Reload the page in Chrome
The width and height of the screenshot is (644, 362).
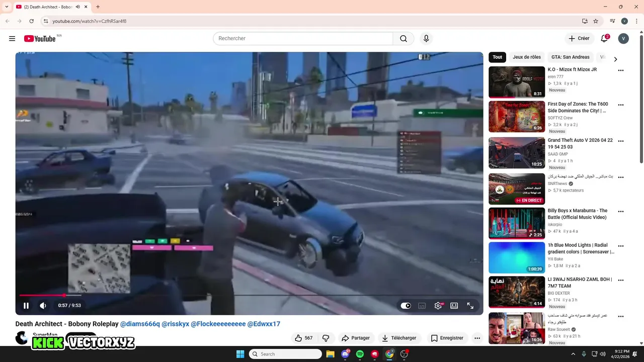pyautogui.click(x=31, y=21)
